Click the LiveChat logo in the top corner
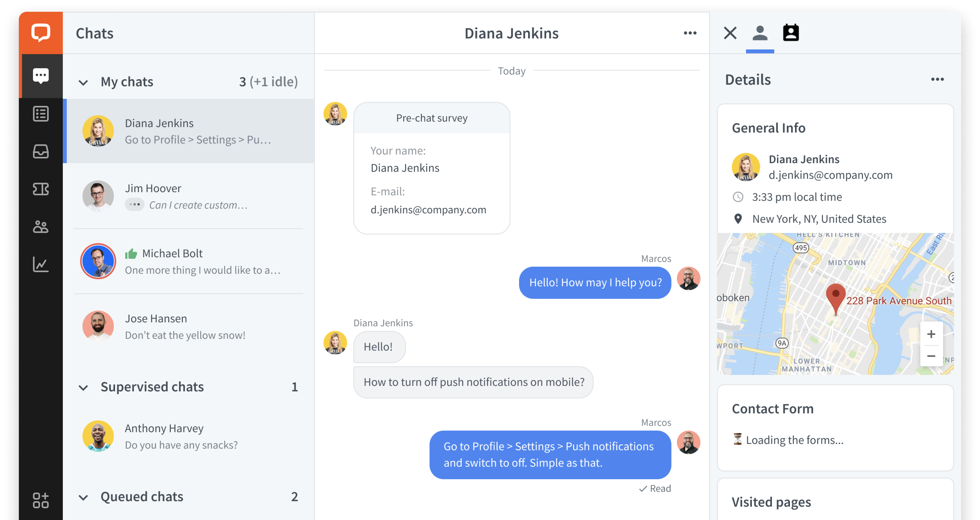Screen dimensions: 980x520 pos(41,33)
